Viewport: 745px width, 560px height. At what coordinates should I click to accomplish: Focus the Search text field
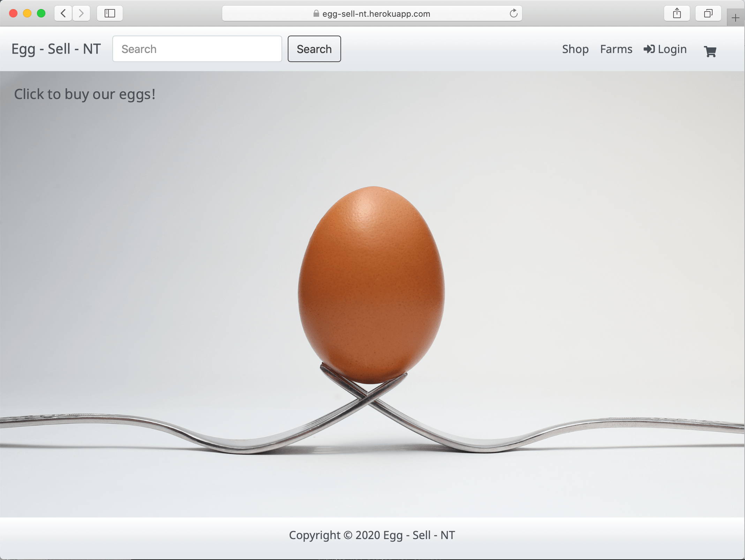pos(197,49)
